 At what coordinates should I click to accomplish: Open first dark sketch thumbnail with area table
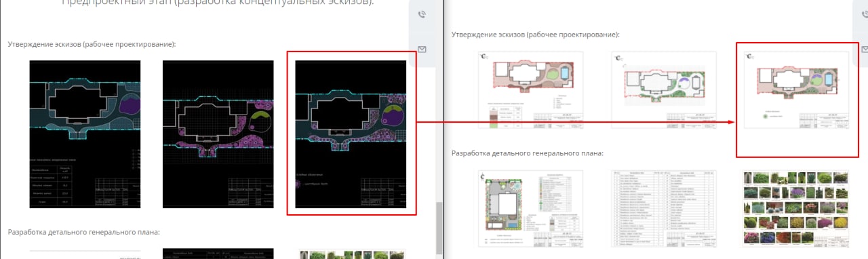coord(85,134)
